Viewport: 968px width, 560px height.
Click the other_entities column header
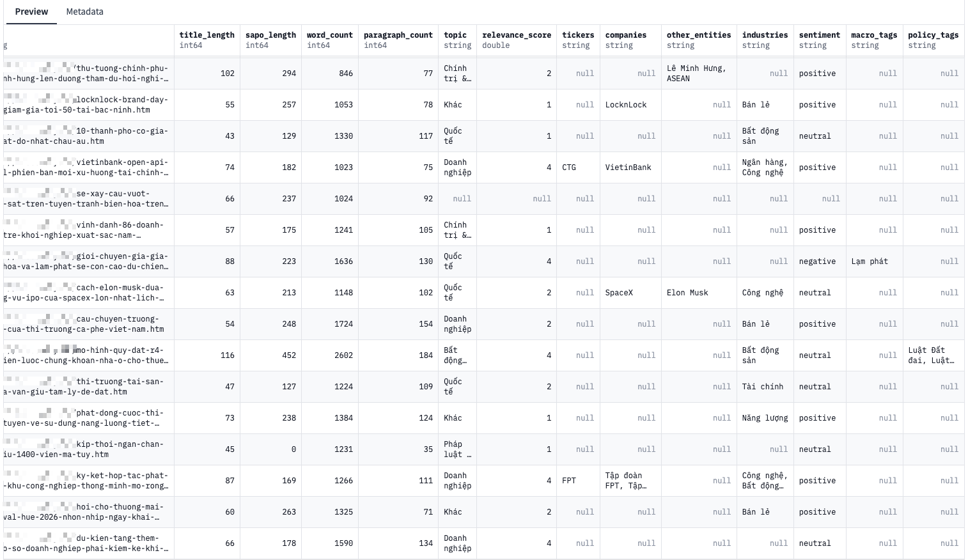pos(699,40)
